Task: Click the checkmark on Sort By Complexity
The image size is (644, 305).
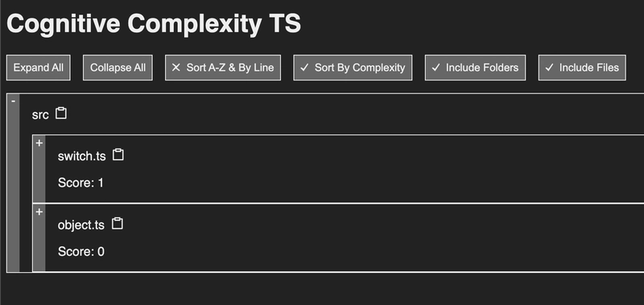Action: point(304,68)
